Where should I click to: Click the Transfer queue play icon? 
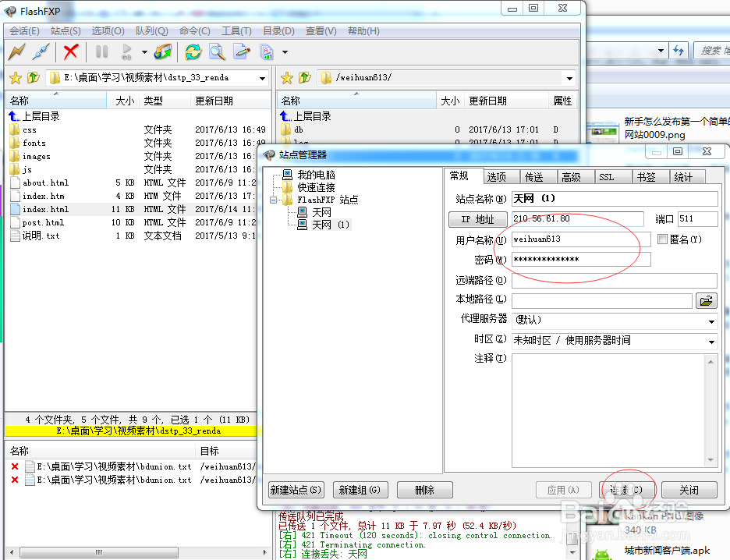pyautogui.click(x=126, y=51)
